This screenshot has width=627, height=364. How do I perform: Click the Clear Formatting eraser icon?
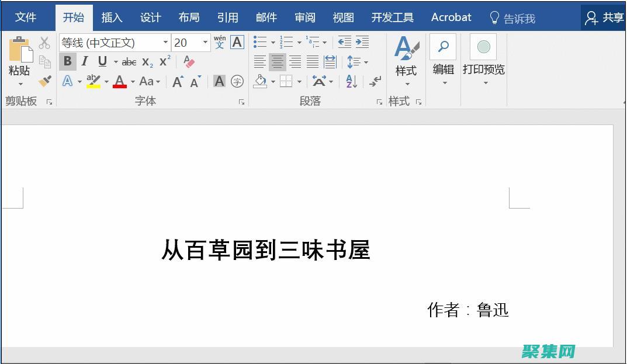click(189, 61)
